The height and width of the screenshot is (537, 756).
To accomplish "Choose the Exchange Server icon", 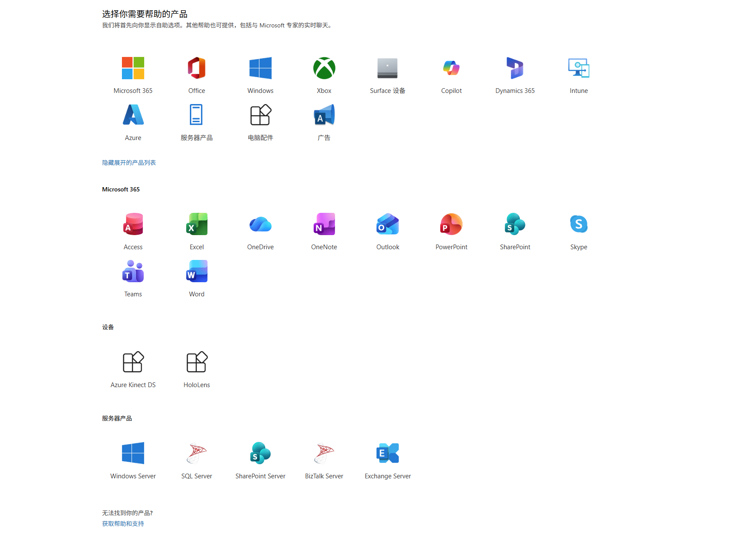I will click(388, 453).
